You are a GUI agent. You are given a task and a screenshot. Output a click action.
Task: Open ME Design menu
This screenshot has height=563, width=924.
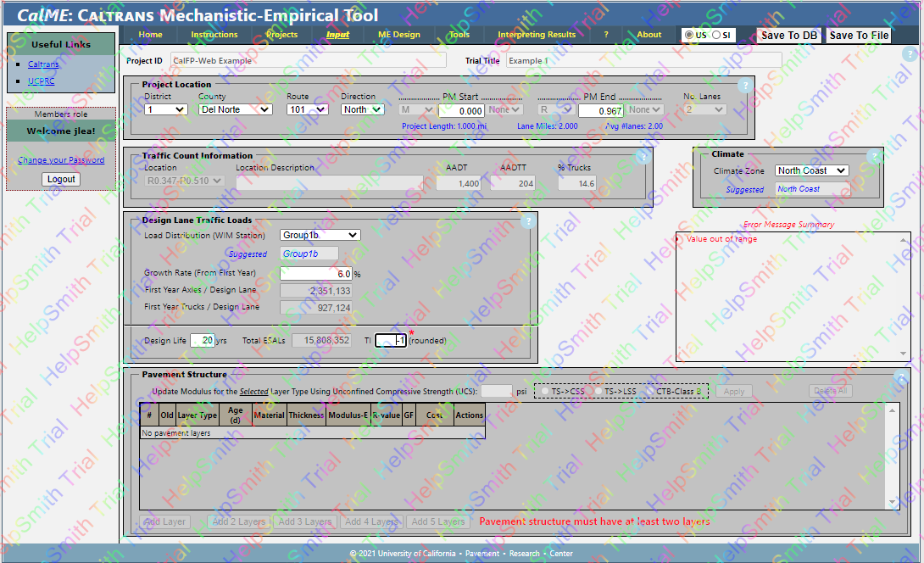[399, 35]
